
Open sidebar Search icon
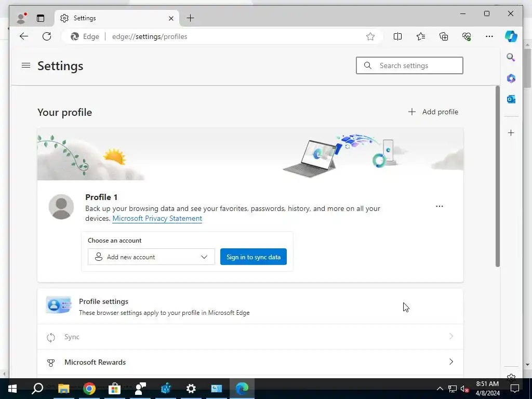point(511,57)
